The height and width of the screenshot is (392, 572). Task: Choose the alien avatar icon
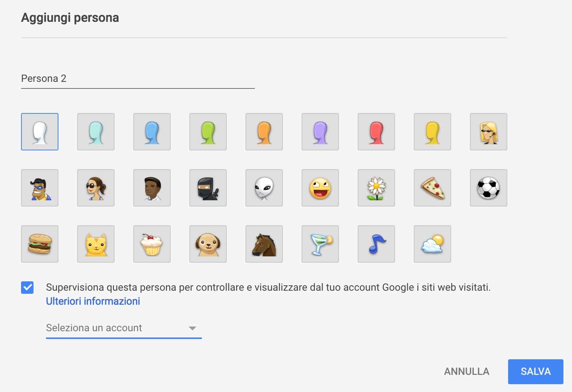[x=264, y=188]
